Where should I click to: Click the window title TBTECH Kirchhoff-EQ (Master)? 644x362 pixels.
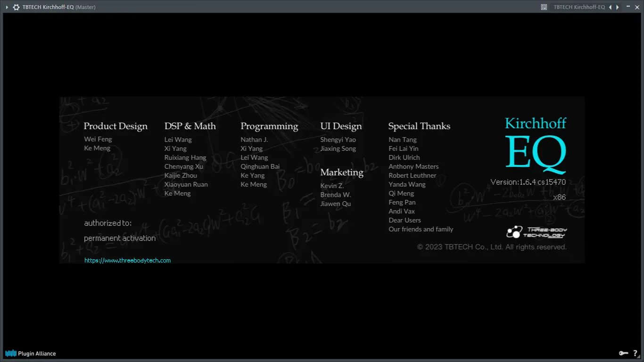tap(59, 7)
